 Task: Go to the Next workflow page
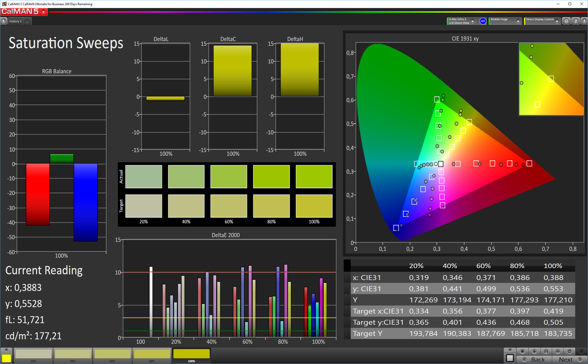(x=570, y=360)
